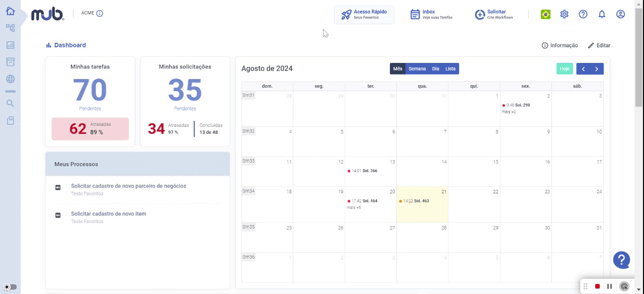Stop the screen recording with the red button
Image resolution: width=644 pixels, height=294 pixels.
597,286
